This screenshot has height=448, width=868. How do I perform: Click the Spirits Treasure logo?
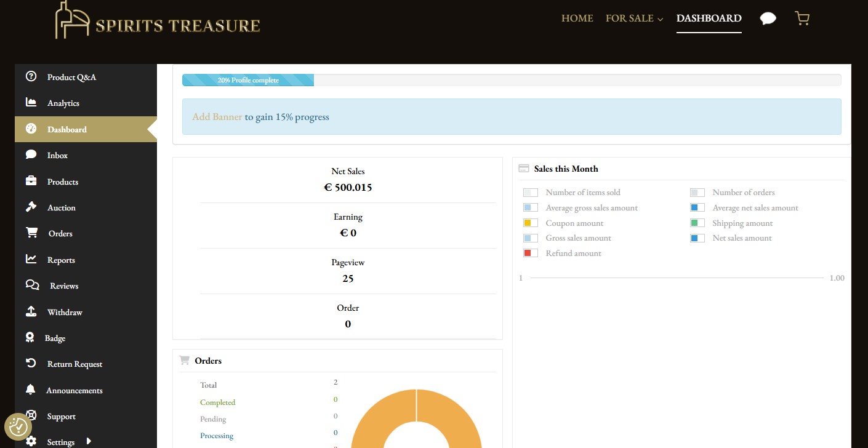coord(158,21)
